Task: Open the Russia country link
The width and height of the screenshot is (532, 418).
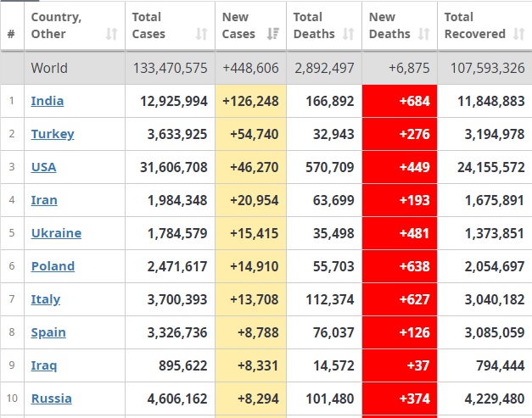Action: click(x=51, y=398)
